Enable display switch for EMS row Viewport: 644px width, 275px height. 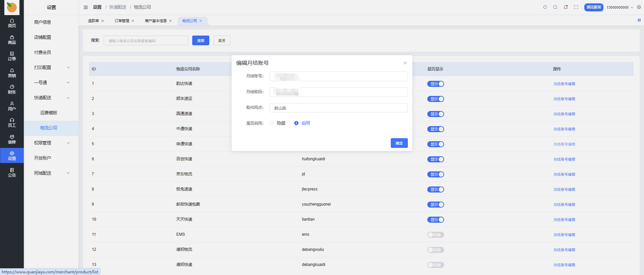[x=435, y=235]
